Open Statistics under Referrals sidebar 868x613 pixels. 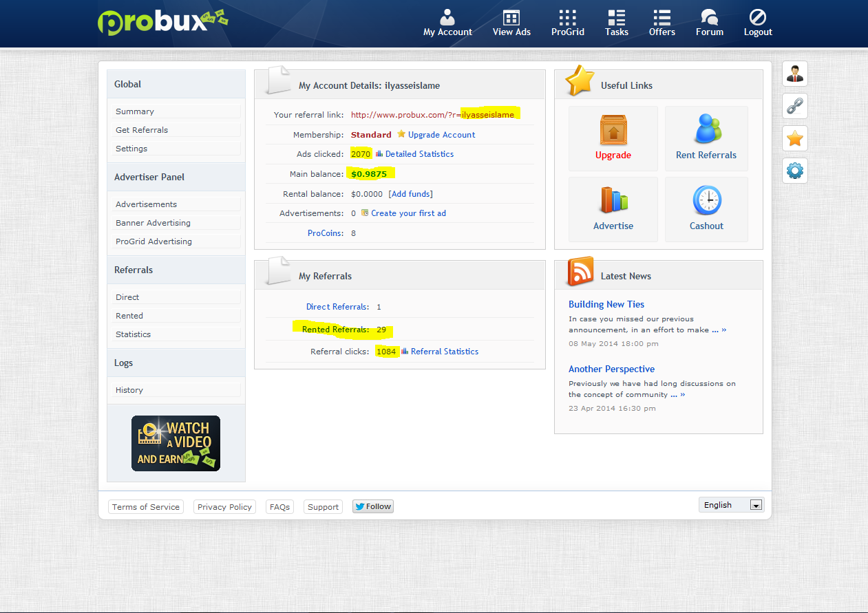point(176,334)
